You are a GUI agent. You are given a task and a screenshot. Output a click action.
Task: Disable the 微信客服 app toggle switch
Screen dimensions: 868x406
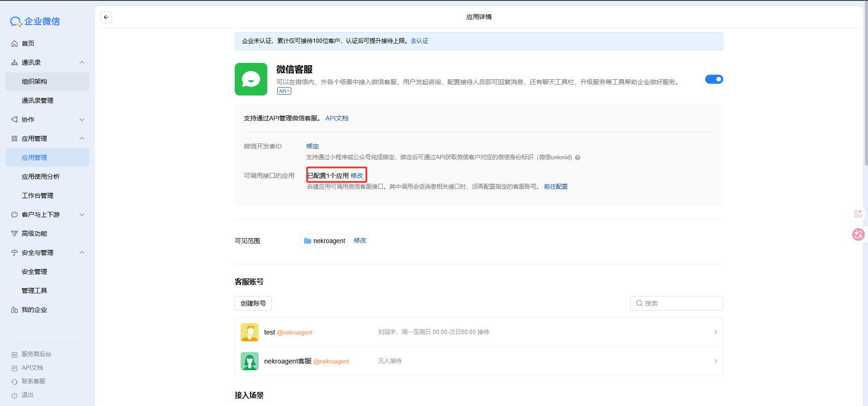point(714,79)
